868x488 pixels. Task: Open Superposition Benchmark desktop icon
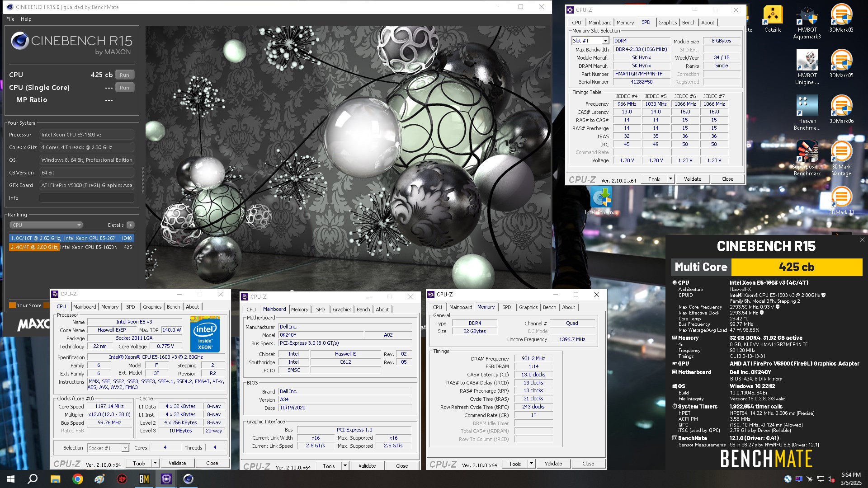[x=807, y=159]
